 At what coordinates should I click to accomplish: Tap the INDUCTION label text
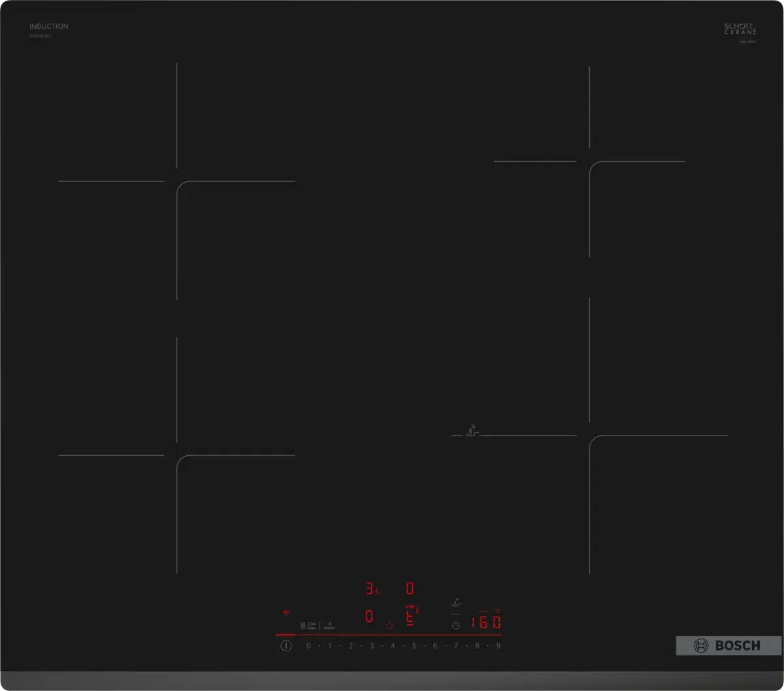tap(49, 26)
